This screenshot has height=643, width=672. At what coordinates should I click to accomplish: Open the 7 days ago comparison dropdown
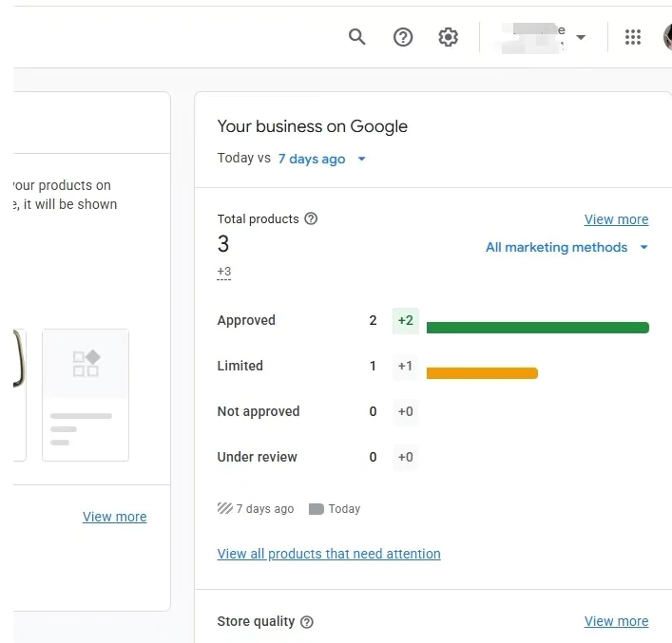321,159
